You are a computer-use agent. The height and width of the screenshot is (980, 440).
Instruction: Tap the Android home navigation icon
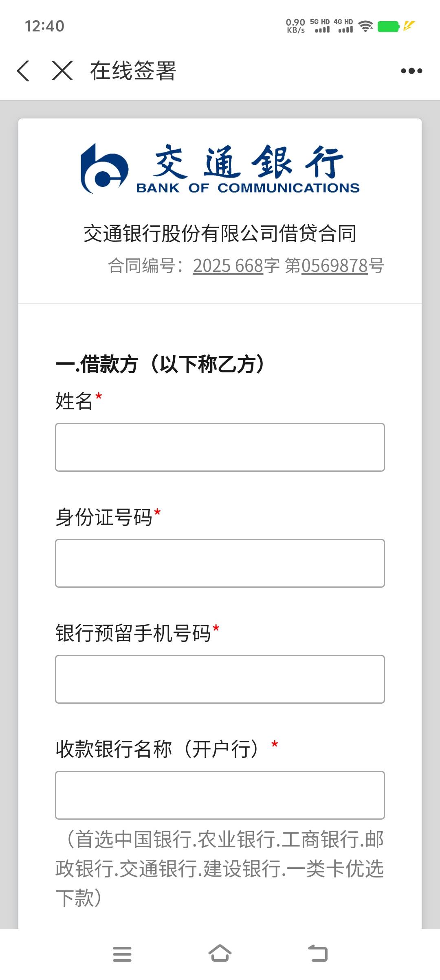click(x=220, y=953)
